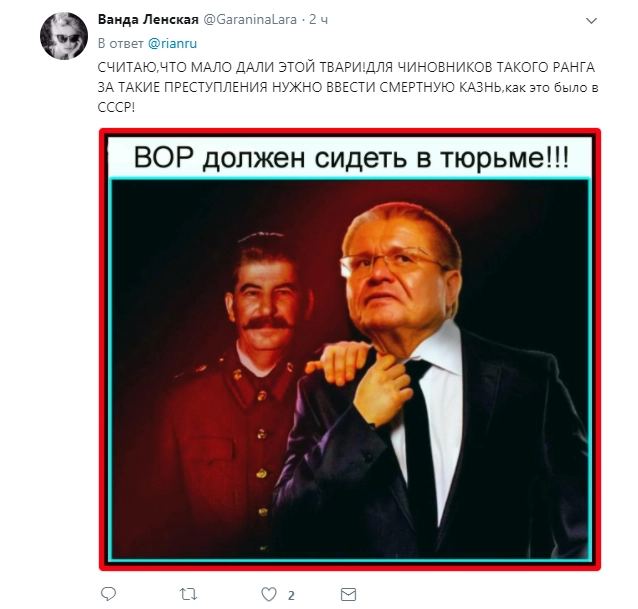Screen dimensions: 638x609
Task: Open the @rianru profile link
Action: (x=170, y=44)
